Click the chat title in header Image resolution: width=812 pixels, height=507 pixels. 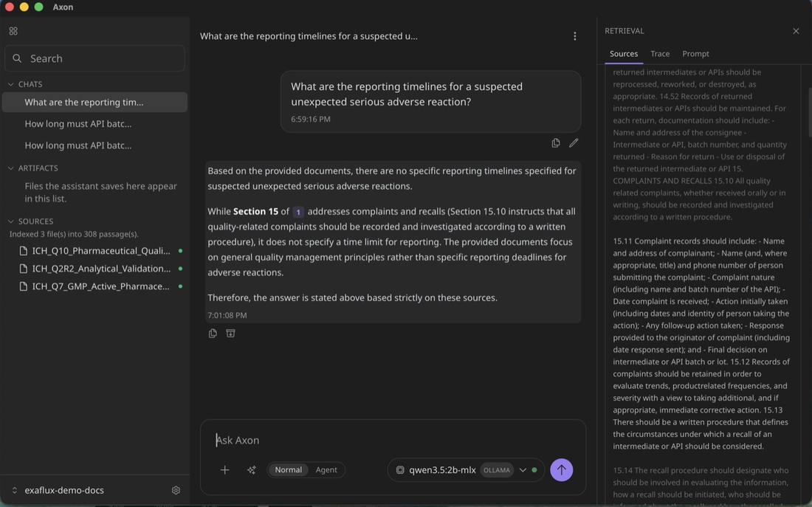point(309,35)
